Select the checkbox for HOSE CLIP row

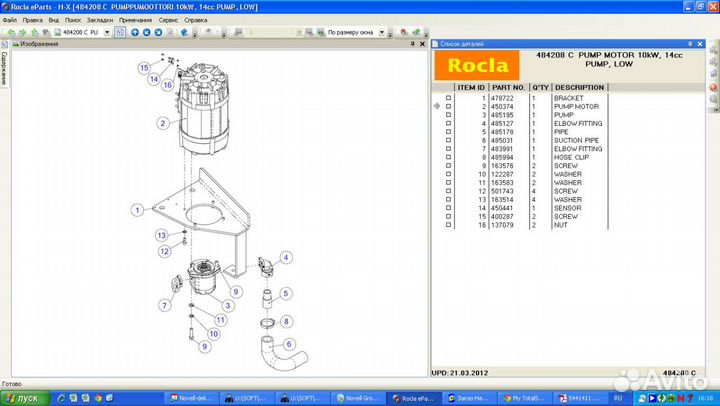click(448, 157)
